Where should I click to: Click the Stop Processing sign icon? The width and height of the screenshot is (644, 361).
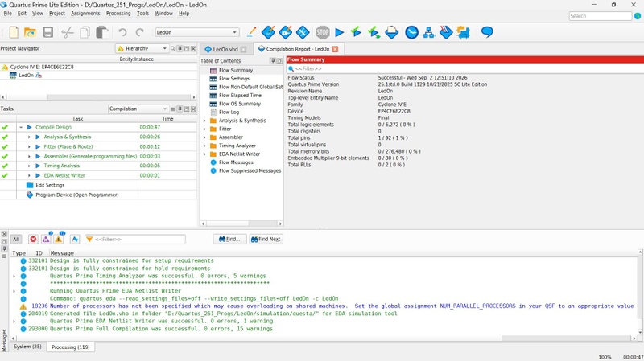(323, 32)
